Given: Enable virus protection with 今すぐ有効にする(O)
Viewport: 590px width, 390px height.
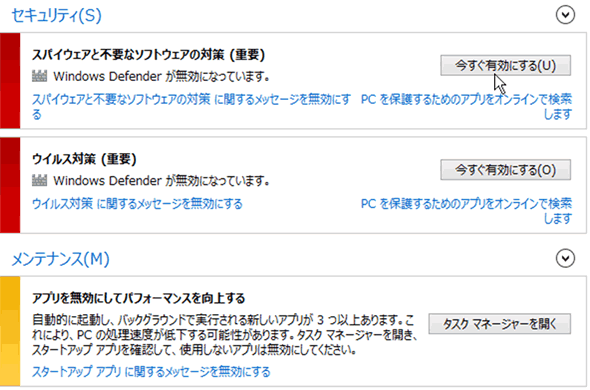Looking at the screenshot, I should [505, 170].
